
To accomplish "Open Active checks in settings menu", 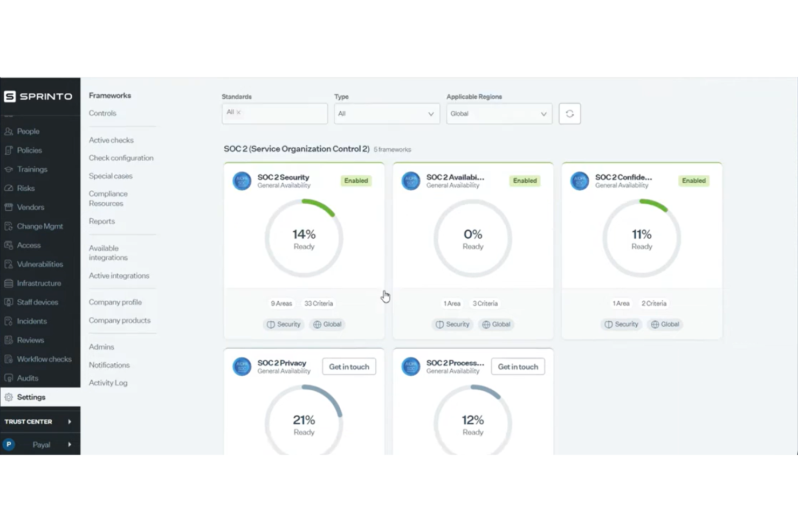I will click(111, 140).
